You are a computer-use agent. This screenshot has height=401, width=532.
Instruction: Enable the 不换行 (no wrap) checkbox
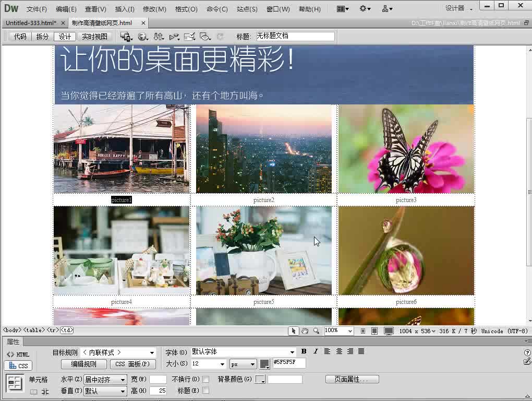pos(206,379)
